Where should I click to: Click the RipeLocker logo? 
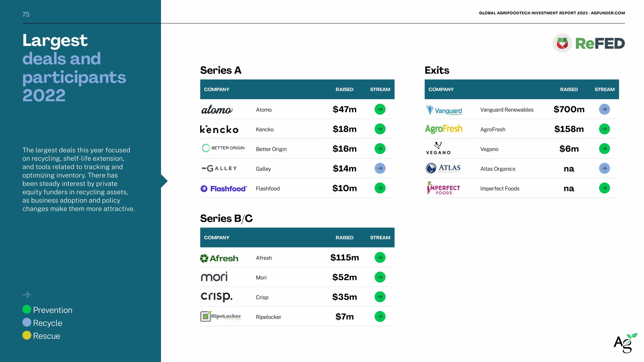[221, 316]
